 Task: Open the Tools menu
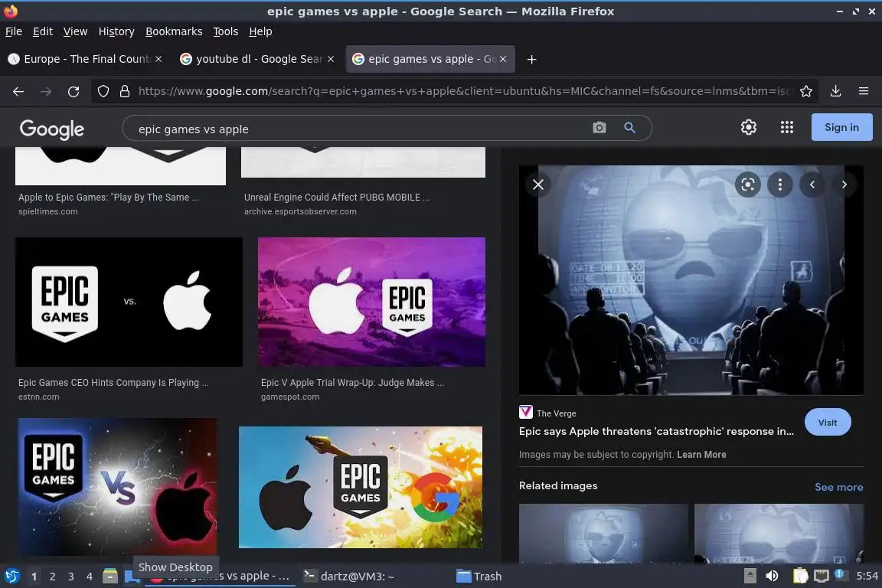226,31
